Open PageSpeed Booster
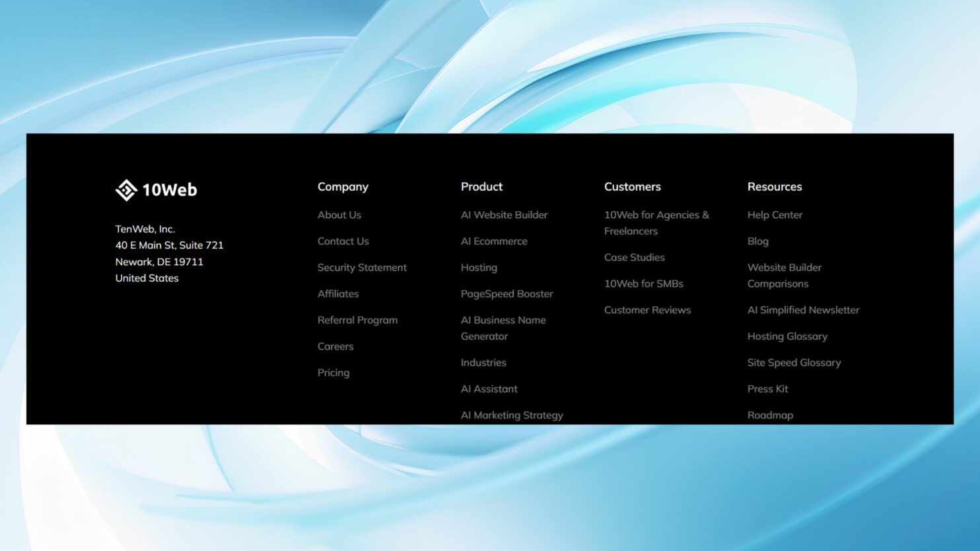Viewport: 980px width, 551px height. [507, 294]
